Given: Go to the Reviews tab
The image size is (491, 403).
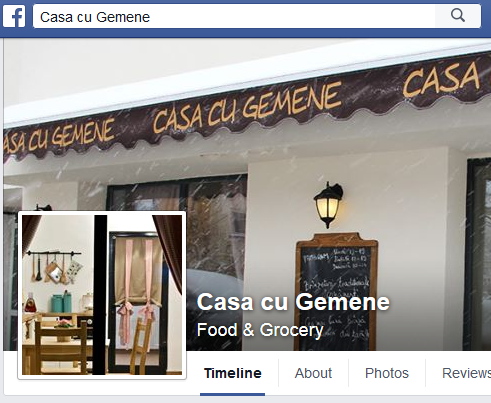Looking at the screenshot, I should [x=466, y=373].
